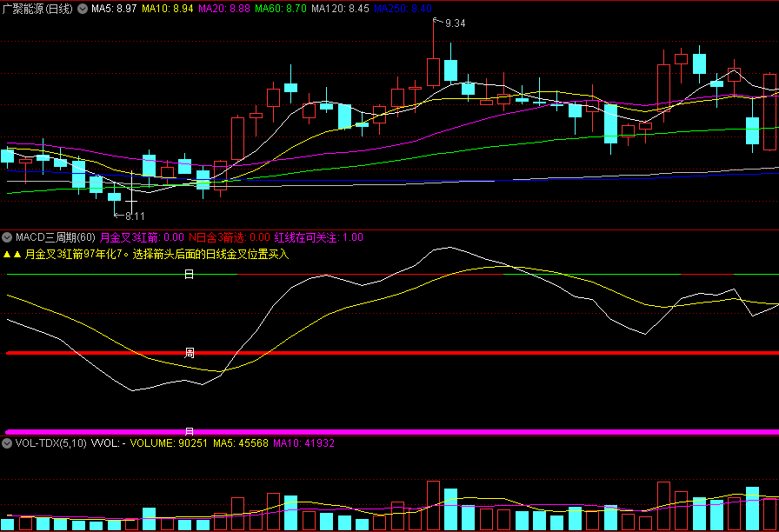Select the MA120: 8.45 moving average label
This screenshot has height=532, width=779.
coord(340,9)
